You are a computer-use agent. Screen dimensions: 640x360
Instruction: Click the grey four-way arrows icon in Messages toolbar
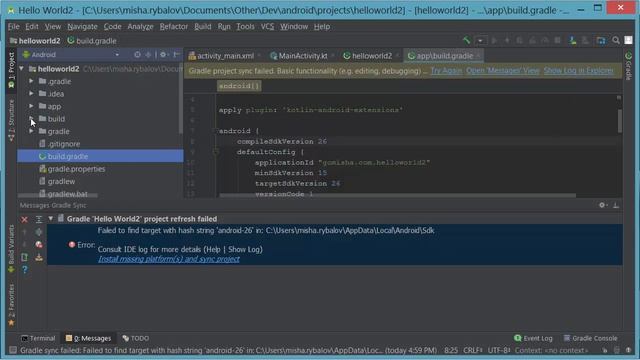point(39,232)
